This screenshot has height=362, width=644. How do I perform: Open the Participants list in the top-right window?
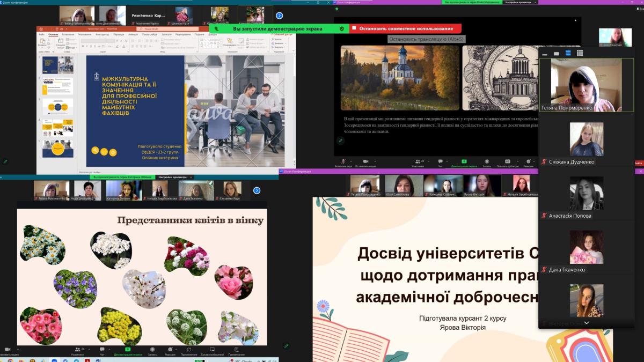click(x=418, y=162)
